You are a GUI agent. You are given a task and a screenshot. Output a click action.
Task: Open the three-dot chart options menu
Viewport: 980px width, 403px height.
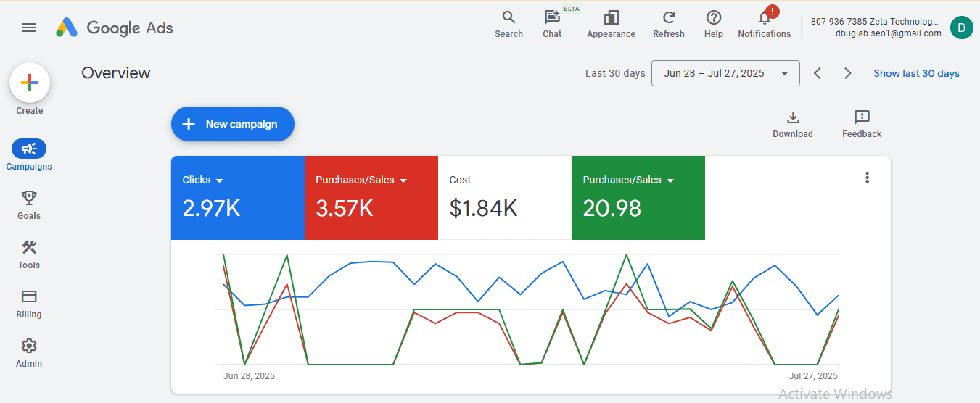point(867,178)
